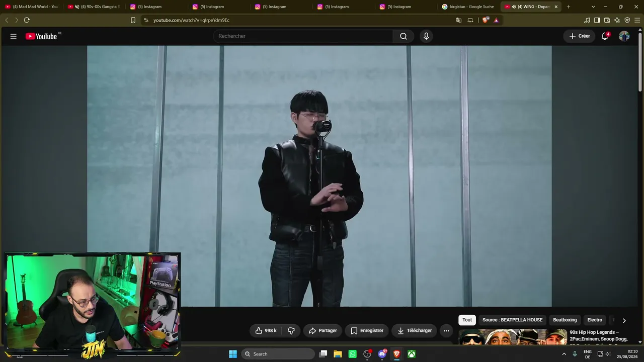This screenshot has height=362, width=644.
Task: Open Task View on the taskbar
Action: (323, 354)
